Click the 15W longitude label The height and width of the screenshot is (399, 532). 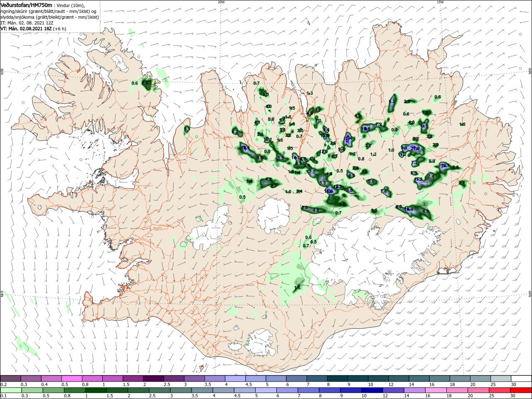click(x=440, y=2)
